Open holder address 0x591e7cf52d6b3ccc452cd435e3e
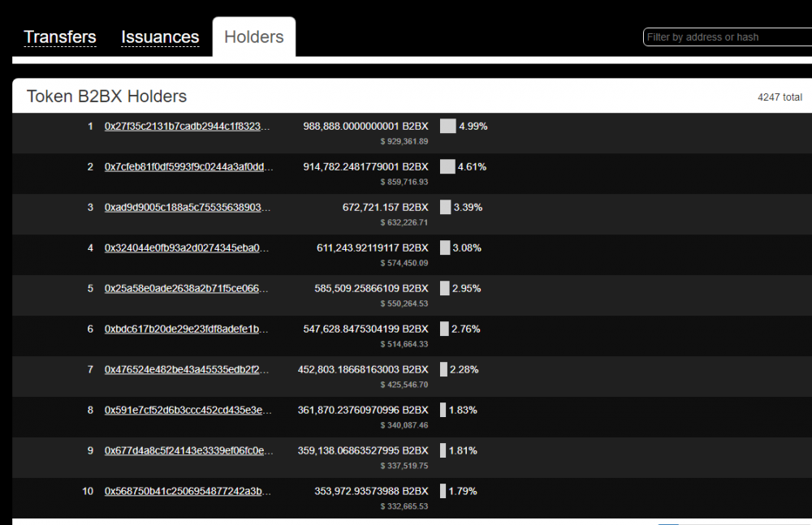 point(188,410)
